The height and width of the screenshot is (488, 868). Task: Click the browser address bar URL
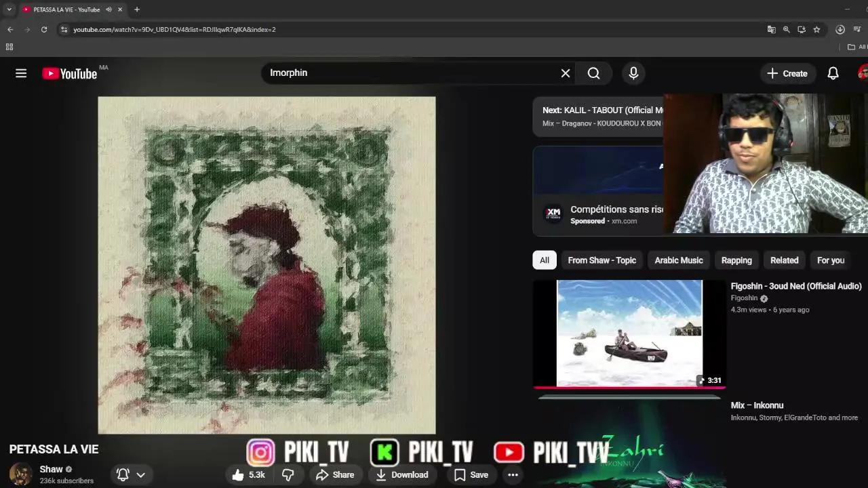pos(174,30)
